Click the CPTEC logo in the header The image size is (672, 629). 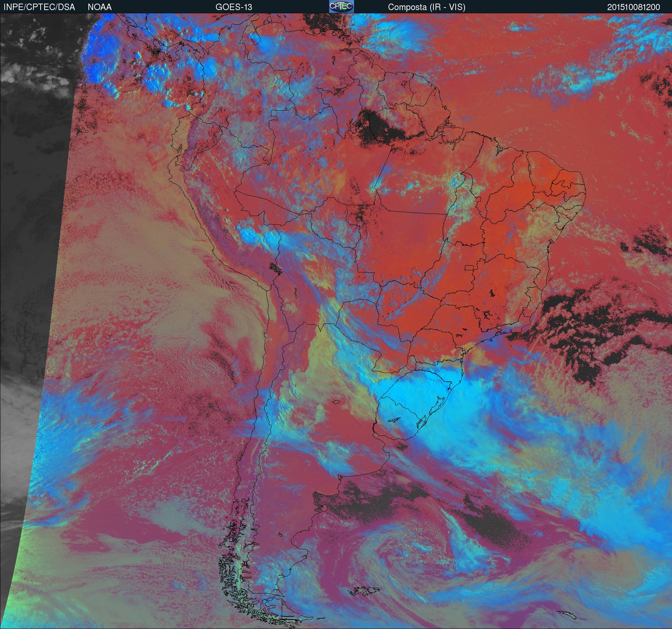341,6
